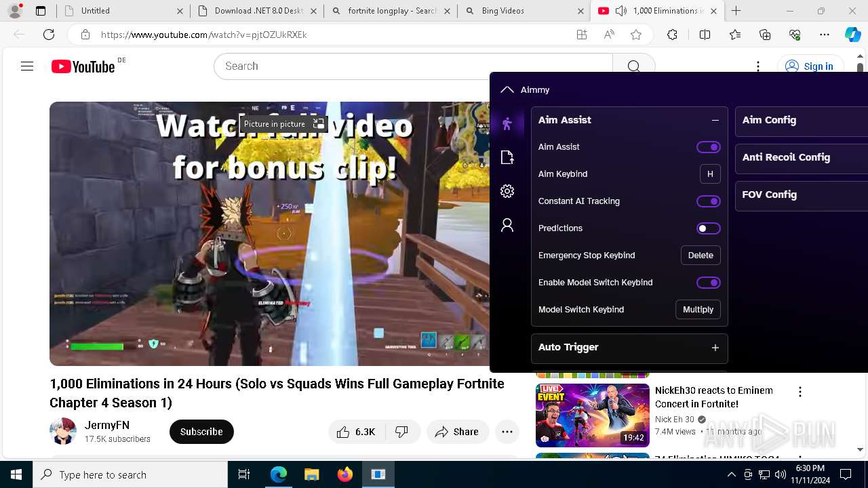Focus the YouTube search field
Image resolution: width=868 pixels, height=488 pixels.
click(x=414, y=66)
